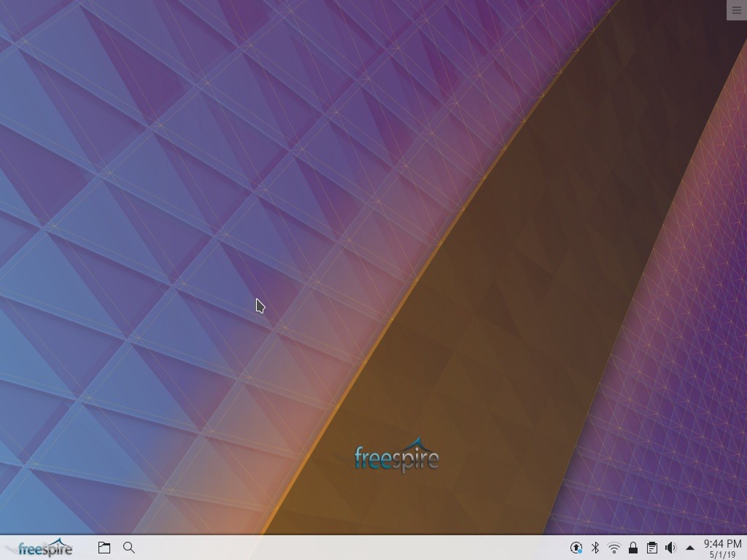Open the Klipper clipboard manager icon
The height and width of the screenshot is (560, 747).
652,547
